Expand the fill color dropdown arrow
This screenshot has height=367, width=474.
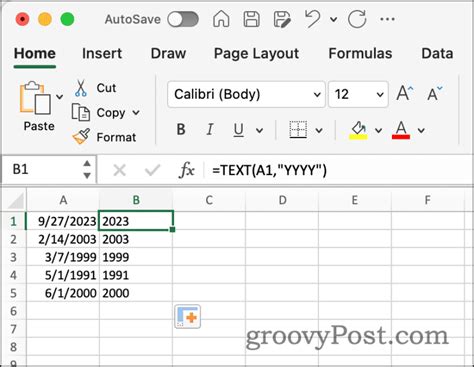pos(378,130)
